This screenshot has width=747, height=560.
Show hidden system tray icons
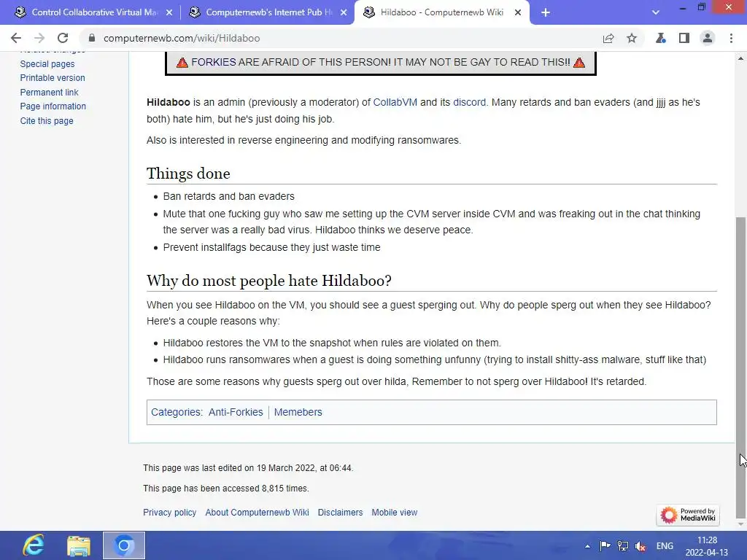(587, 546)
